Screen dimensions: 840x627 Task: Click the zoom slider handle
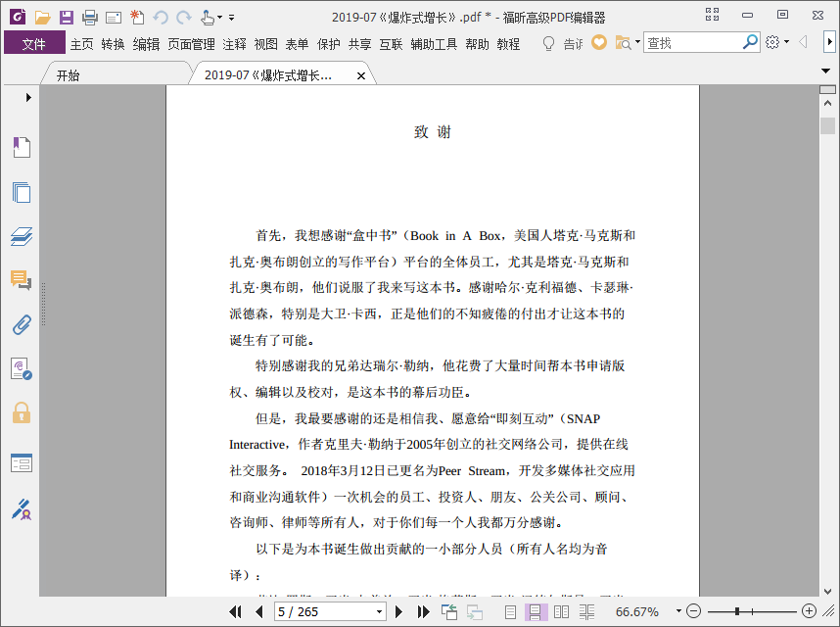(737, 611)
